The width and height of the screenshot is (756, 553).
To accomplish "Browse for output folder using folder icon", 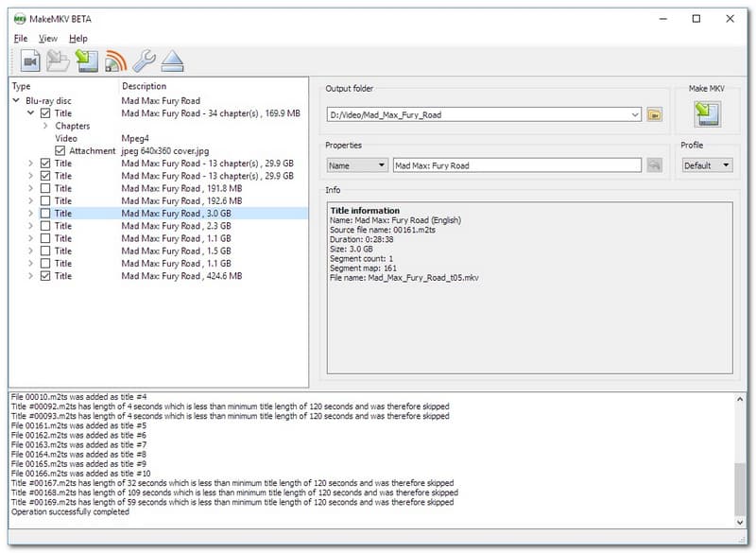I will (x=655, y=114).
